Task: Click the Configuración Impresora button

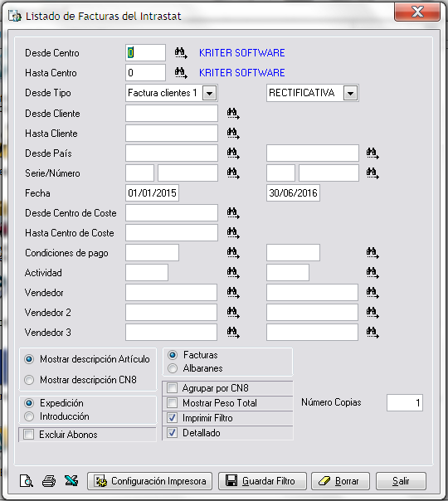Action: (149, 481)
